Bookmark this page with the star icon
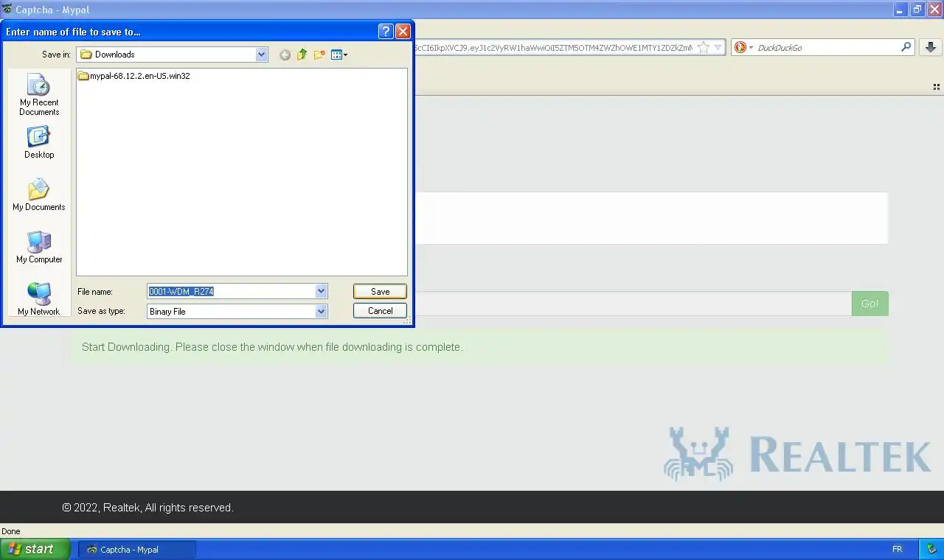Viewport: 944px width, 560px height. click(704, 47)
